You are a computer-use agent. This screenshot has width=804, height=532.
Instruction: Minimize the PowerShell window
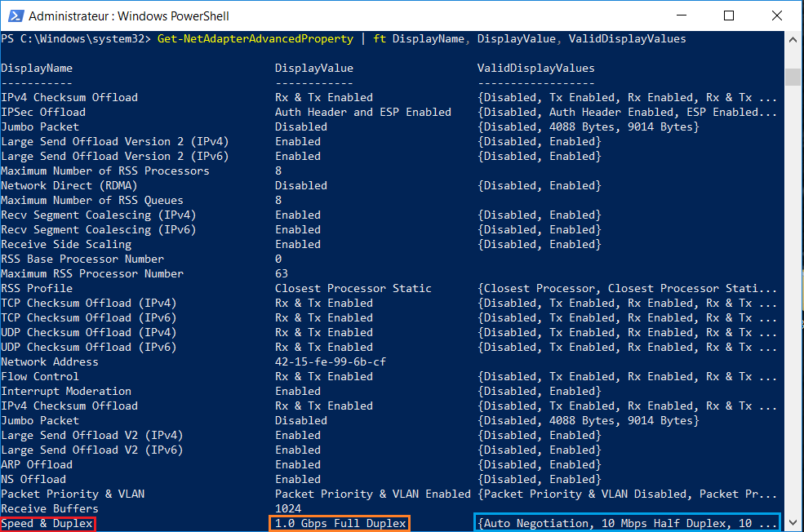(x=691, y=16)
